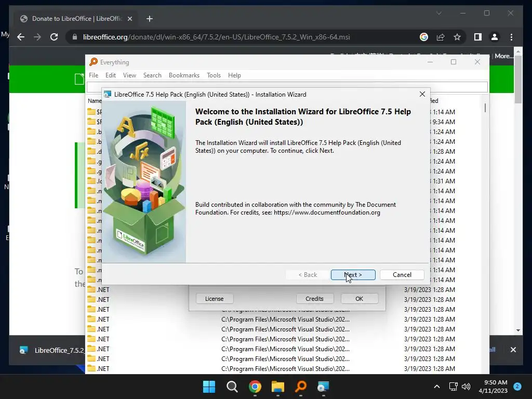532x399 pixels.
Task: Open the Bookmarks menu in Everything
Action: (x=184, y=75)
